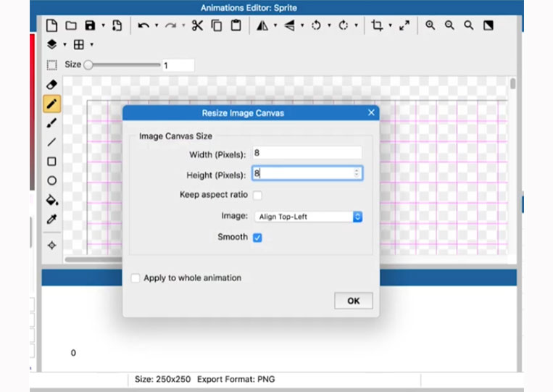Click the import/reload file icon
553x392 pixels.
(x=117, y=25)
